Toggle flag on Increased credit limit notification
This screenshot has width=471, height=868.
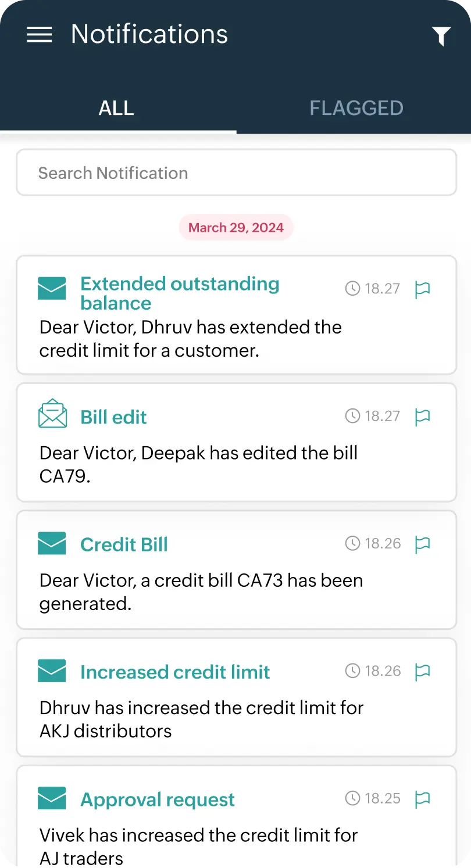pos(422,672)
